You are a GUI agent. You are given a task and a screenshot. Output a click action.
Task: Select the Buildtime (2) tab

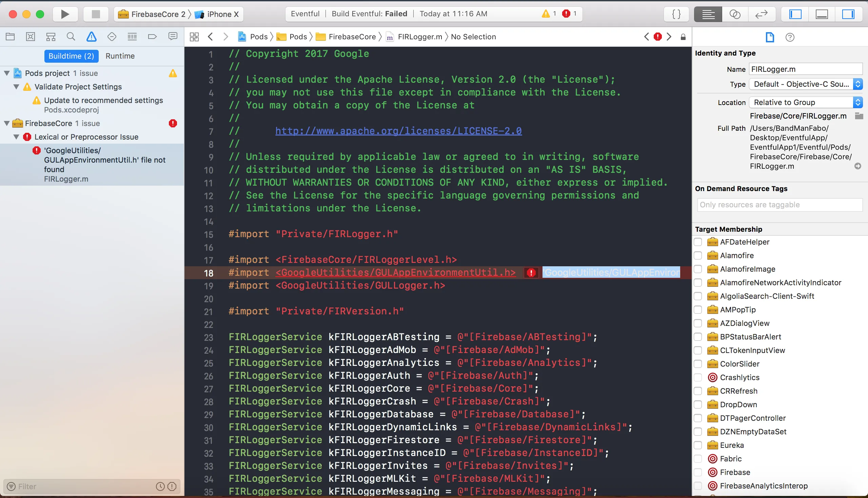coord(71,56)
